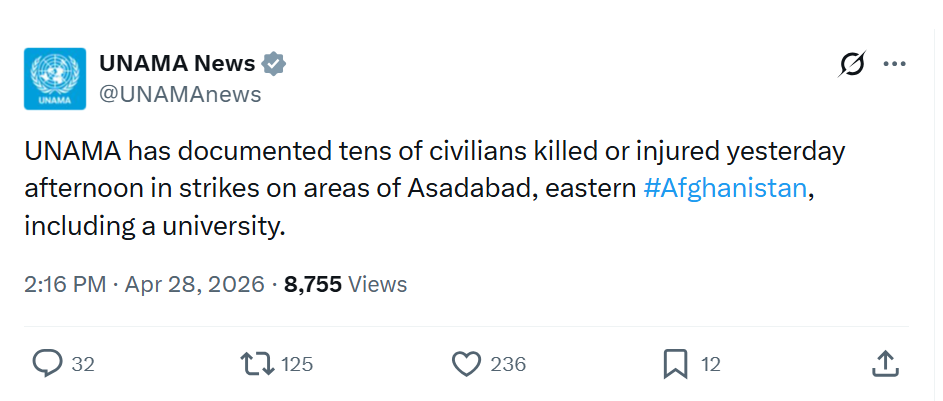
Task: Open the three-dot more options menu
Action: coord(894,65)
